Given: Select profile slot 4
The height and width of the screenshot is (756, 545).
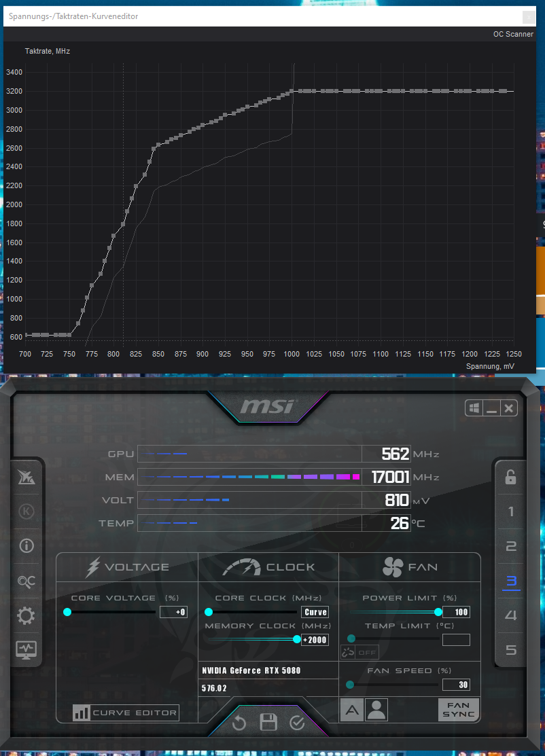Looking at the screenshot, I should coord(511,615).
